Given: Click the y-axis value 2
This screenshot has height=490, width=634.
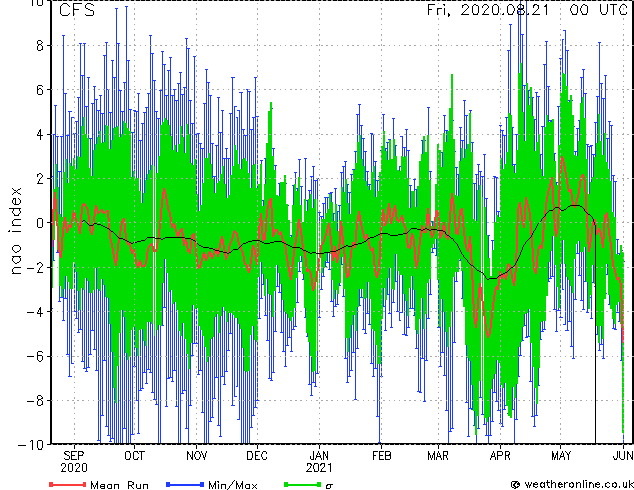Looking at the screenshot, I should point(40,179).
